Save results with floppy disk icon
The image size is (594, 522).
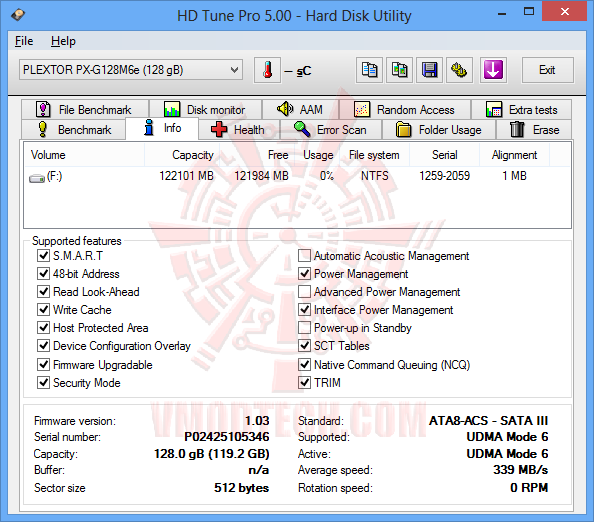(429, 70)
